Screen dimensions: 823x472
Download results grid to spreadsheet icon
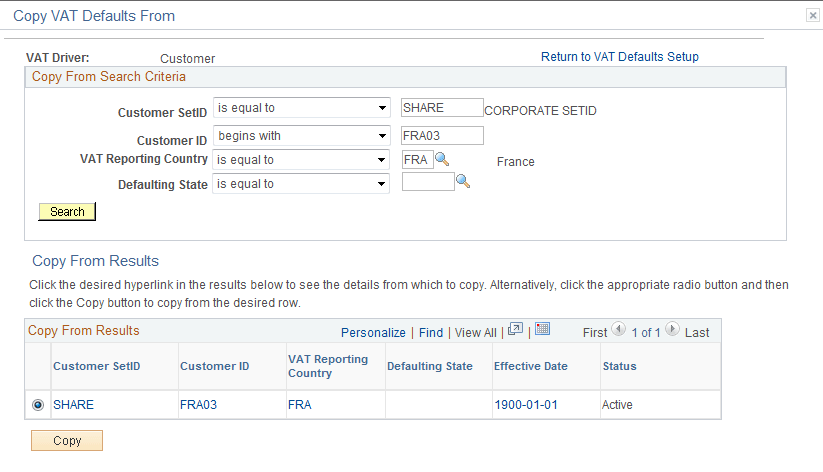[542, 329]
